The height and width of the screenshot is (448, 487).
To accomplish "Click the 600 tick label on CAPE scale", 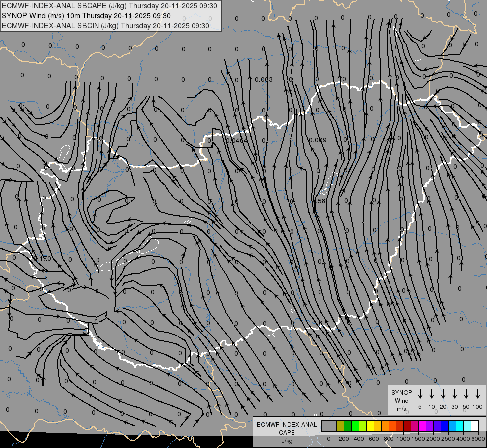I will coord(374,439).
